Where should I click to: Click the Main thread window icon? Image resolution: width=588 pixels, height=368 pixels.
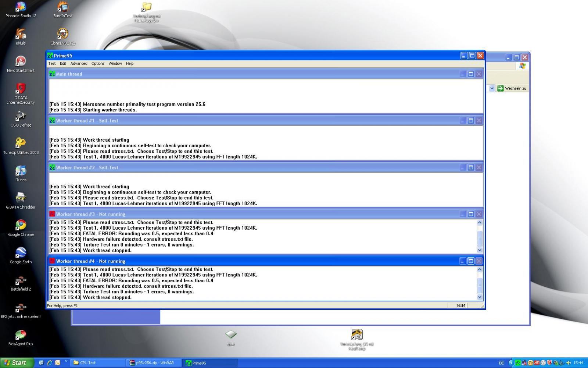click(52, 74)
